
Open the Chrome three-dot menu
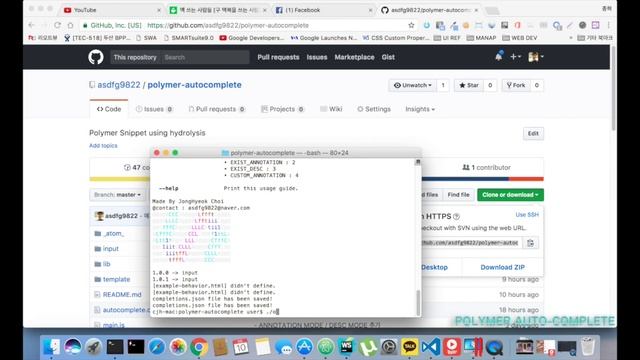click(608, 25)
